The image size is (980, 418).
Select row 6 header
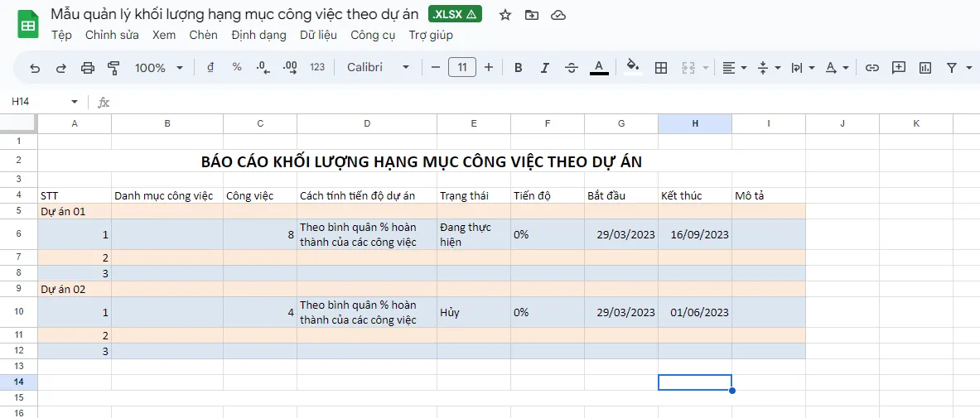pyautogui.click(x=19, y=234)
